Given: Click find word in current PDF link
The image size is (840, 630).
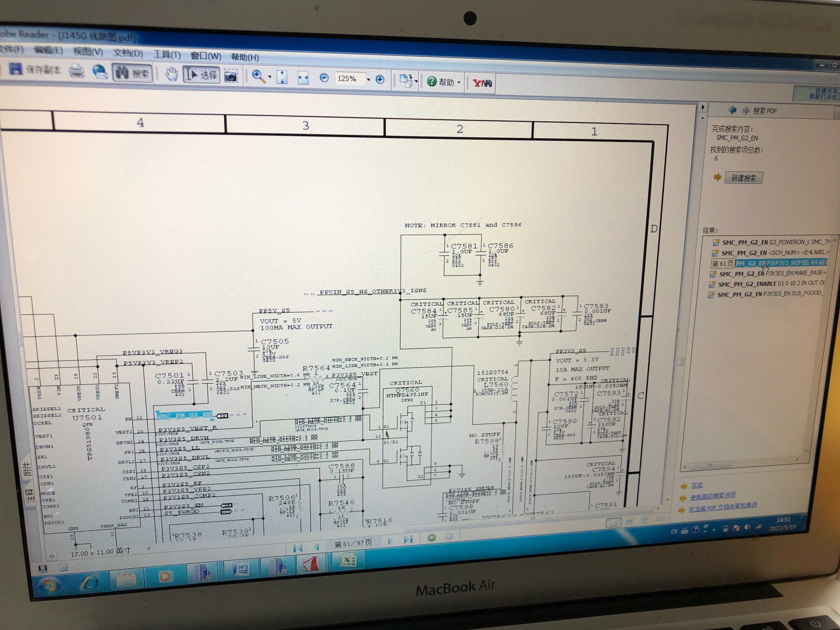Looking at the screenshot, I should pyautogui.click(x=722, y=508).
